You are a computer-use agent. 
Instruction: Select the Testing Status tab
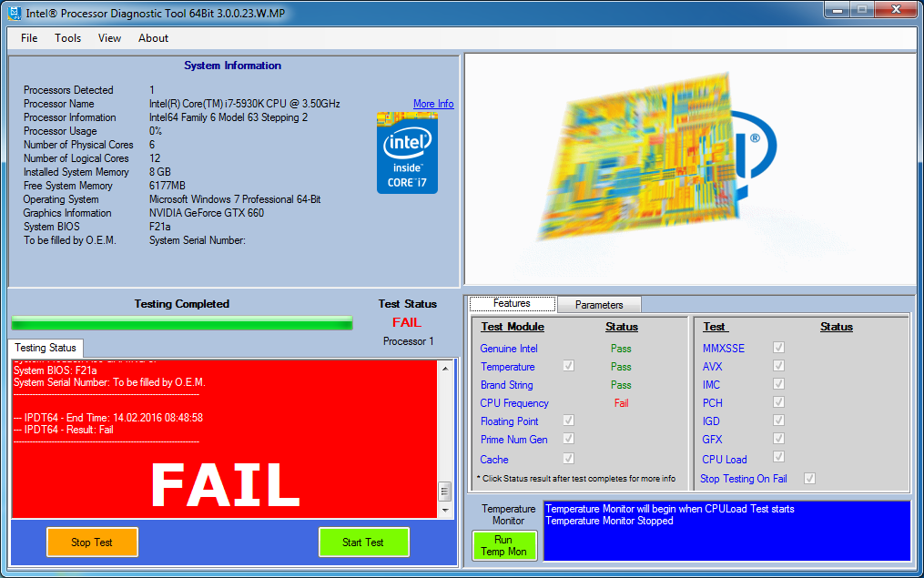(46, 348)
